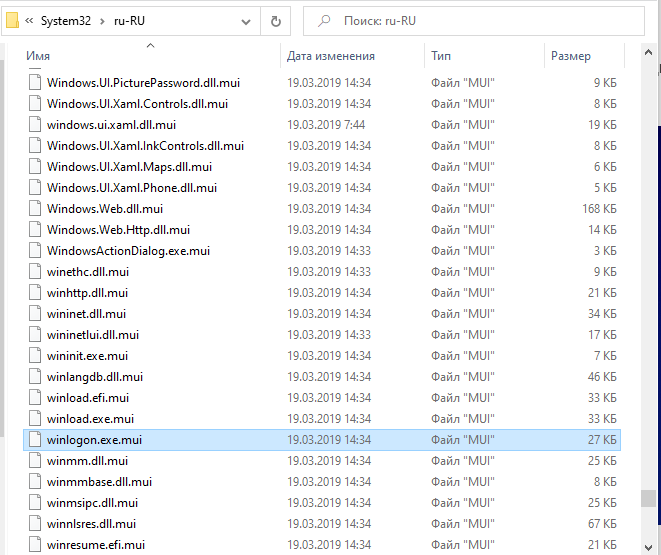661x555 pixels.
Task: Select winmmbase.dll.mui file name
Action: click(x=99, y=482)
